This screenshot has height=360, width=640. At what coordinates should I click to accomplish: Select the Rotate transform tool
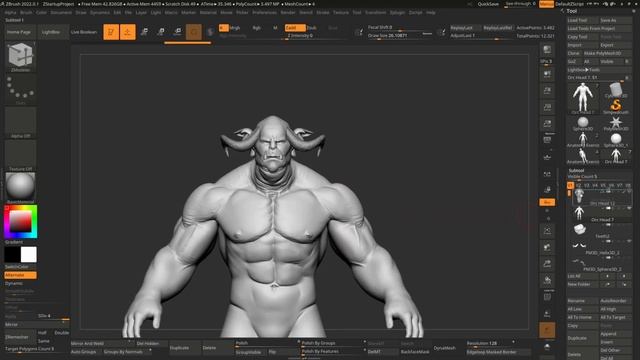[177, 32]
